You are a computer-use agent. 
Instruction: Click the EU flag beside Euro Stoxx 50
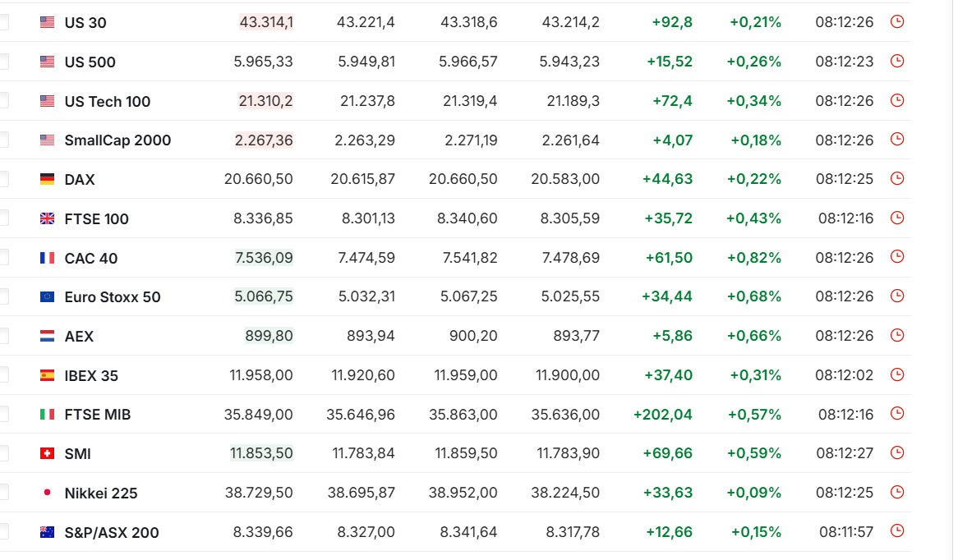tap(48, 296)
